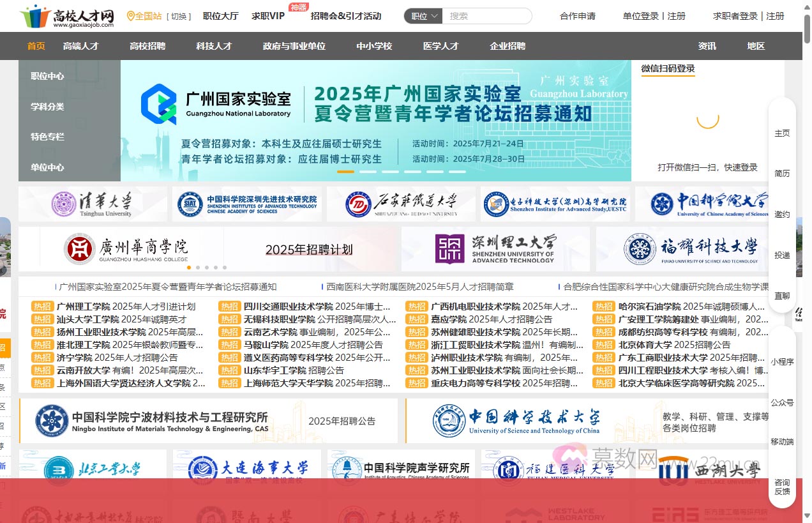Click the search input field

tap(487, 15)
